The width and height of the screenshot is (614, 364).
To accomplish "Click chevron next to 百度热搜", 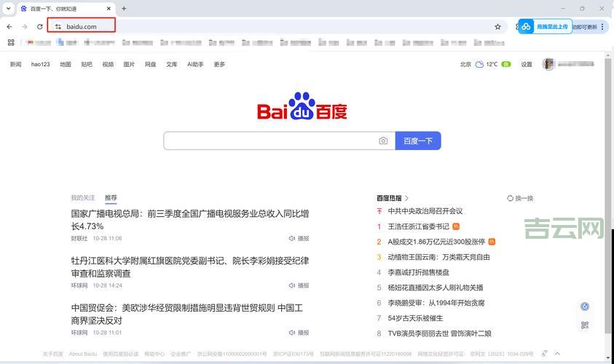I will point(407,198).
